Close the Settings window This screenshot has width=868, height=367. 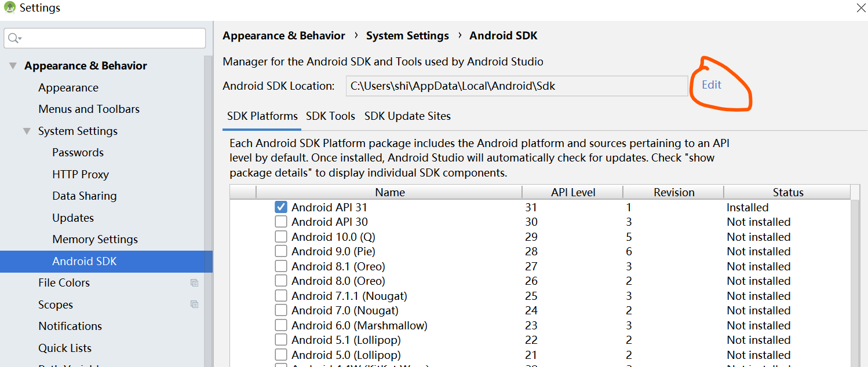coord(861,8)
